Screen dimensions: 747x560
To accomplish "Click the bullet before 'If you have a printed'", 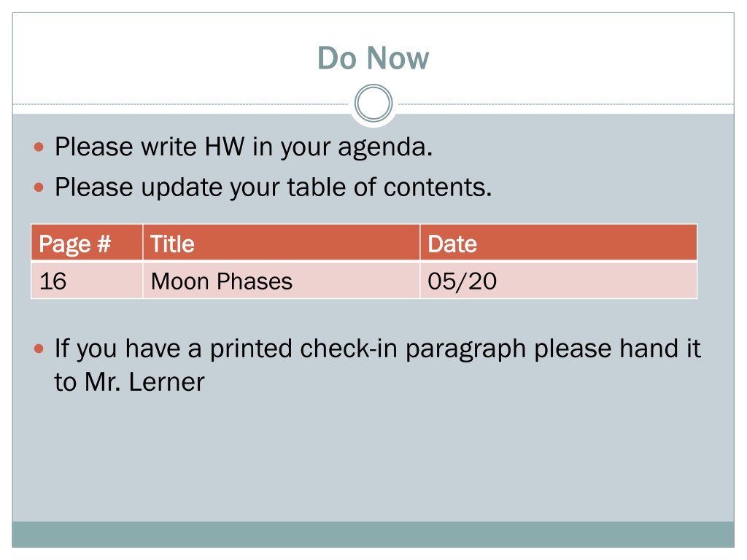I will [x=39, y=349].
